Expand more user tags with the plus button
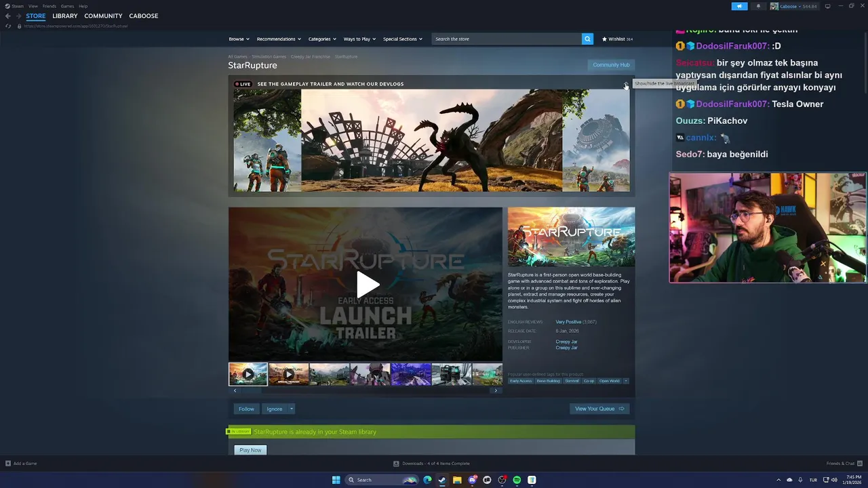Image resolution: width=868 pixels, height=488 pixels. pos(626,381)
